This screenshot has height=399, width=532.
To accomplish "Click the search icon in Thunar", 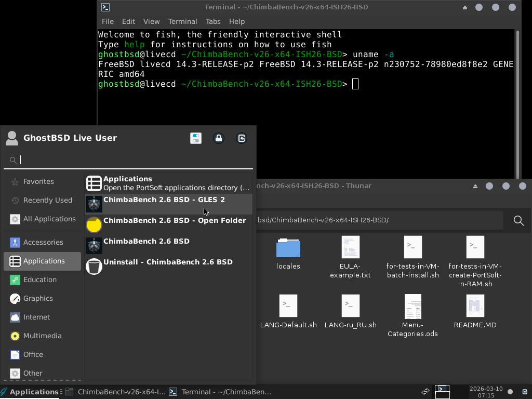I will tap(518, 220).
